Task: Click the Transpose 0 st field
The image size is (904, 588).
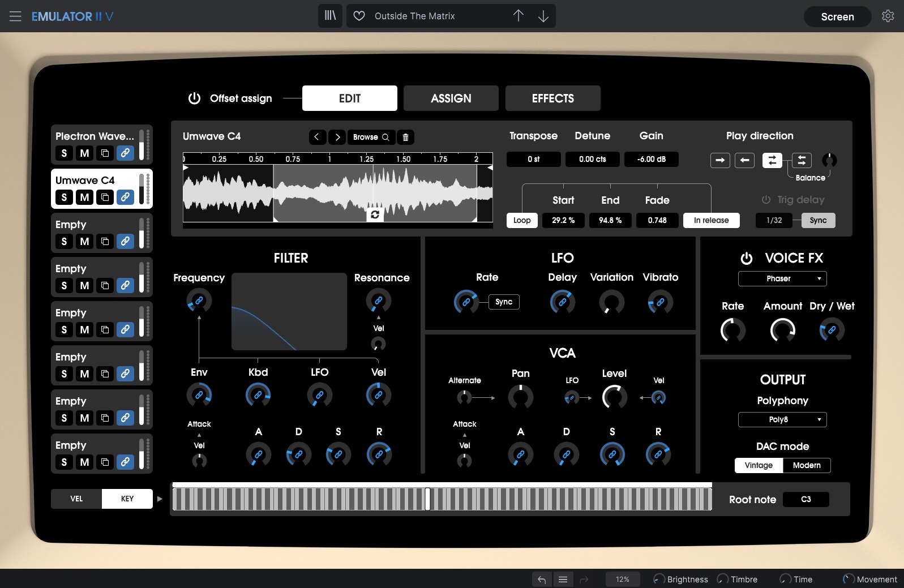Action: 534,159
